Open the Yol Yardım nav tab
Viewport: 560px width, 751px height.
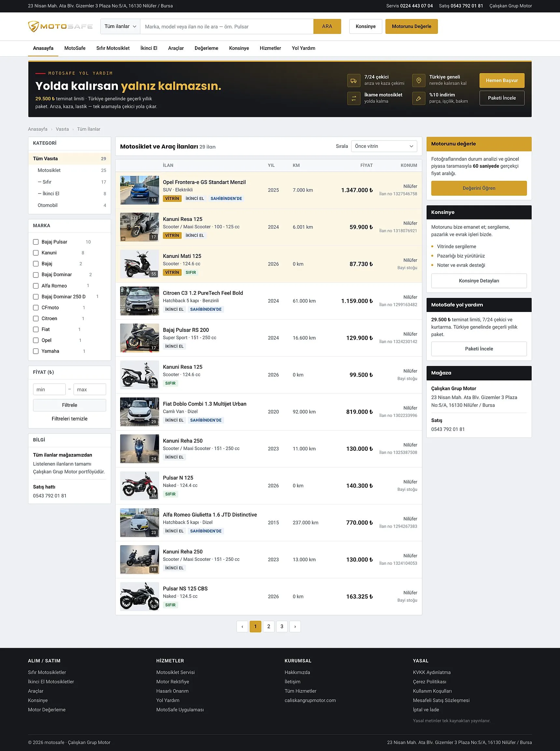[x=303, y=48]
